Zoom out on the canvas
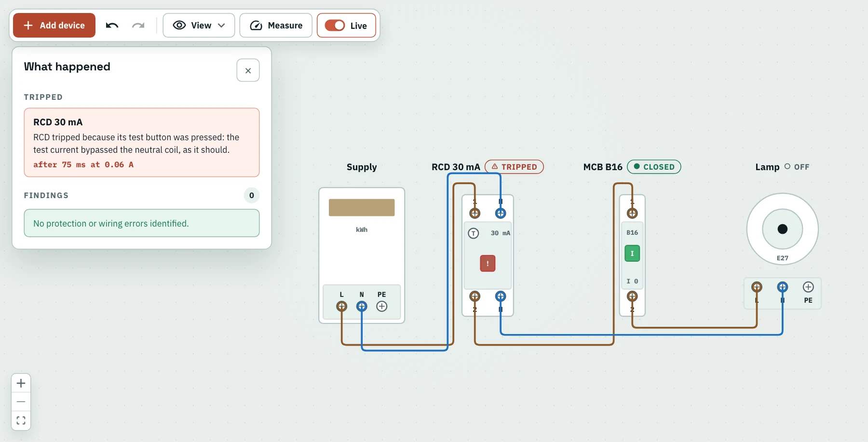Viewport: 868px width, 442px height. click(21, 402)
